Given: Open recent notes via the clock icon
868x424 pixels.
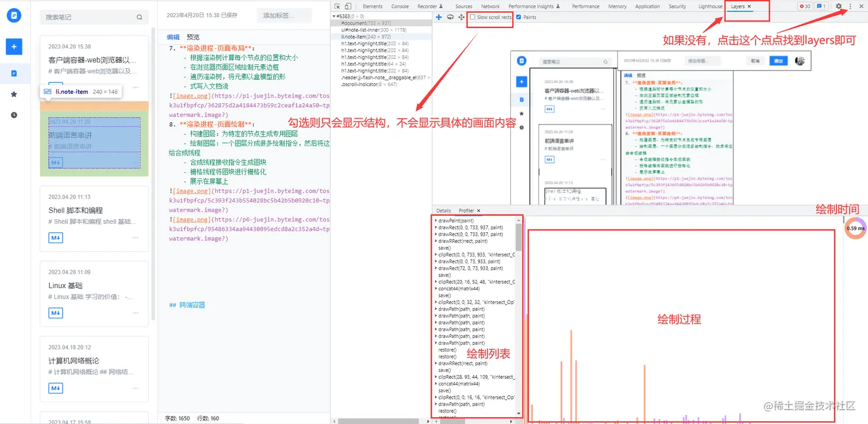Looking at the screenshot, I should [x=14, y=115].
